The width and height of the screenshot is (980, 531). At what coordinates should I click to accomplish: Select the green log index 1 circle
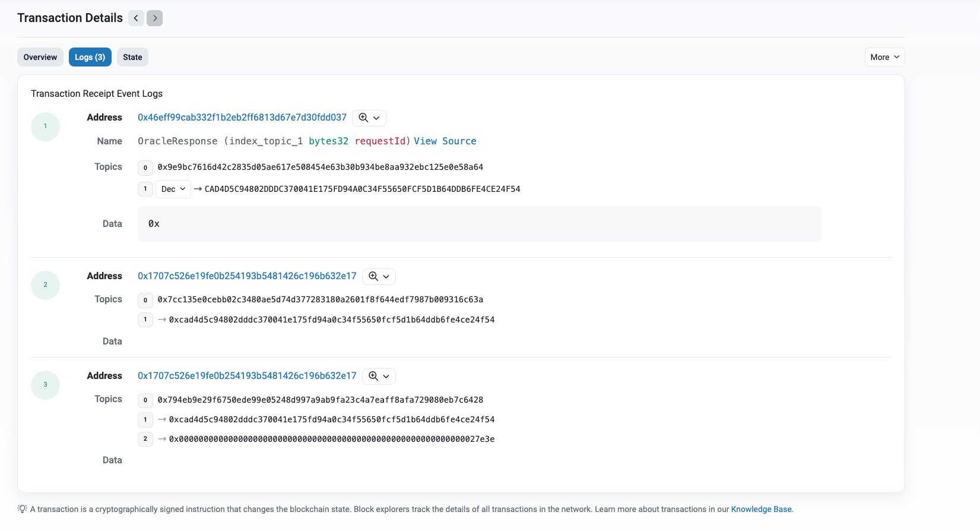click(45, 127)
